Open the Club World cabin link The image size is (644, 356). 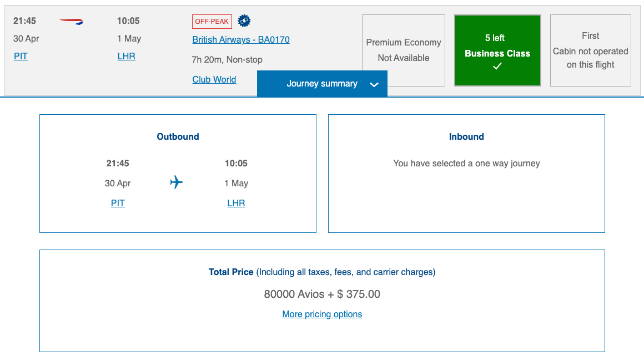pos(214,79)
